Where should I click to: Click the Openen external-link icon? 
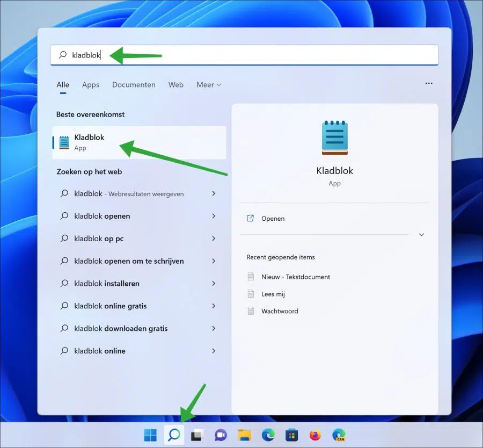(250, 218)
